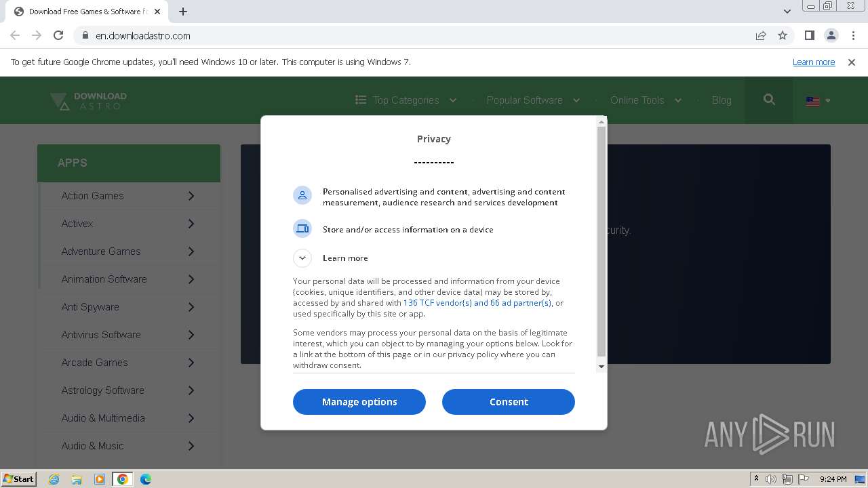The width and height of the screenshot is (868, 488).
Task: Click the Consent button
Action: pyautogui.click(x=509, y=402)
